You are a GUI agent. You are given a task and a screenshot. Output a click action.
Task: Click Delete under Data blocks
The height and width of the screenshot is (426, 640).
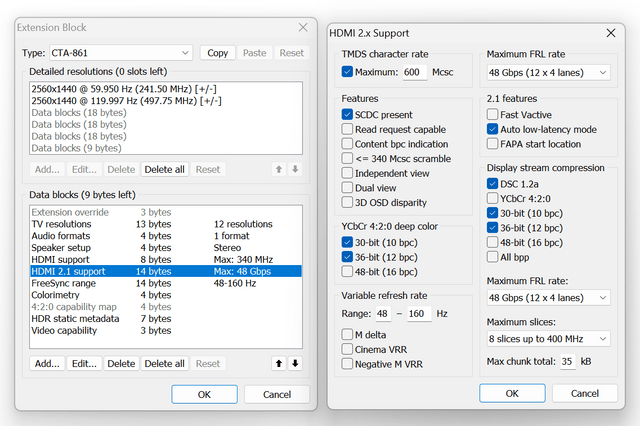121,363
